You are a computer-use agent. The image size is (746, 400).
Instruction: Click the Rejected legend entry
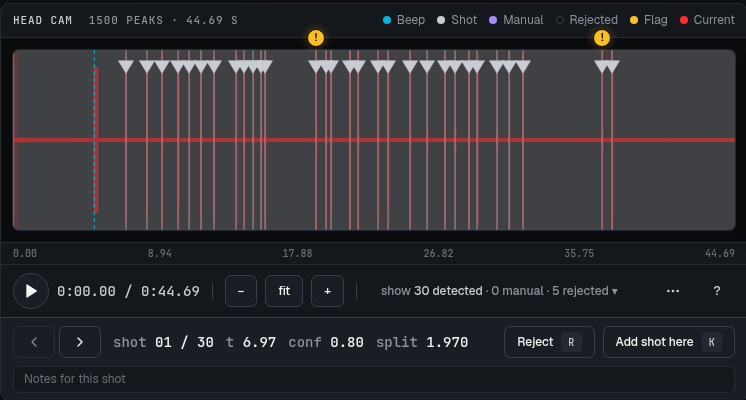coord(587,20)
